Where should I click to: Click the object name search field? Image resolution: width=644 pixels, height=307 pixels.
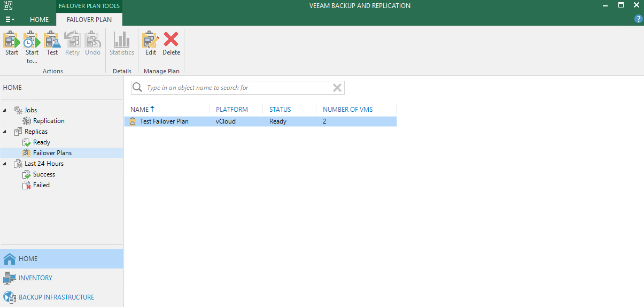(235, 88)
